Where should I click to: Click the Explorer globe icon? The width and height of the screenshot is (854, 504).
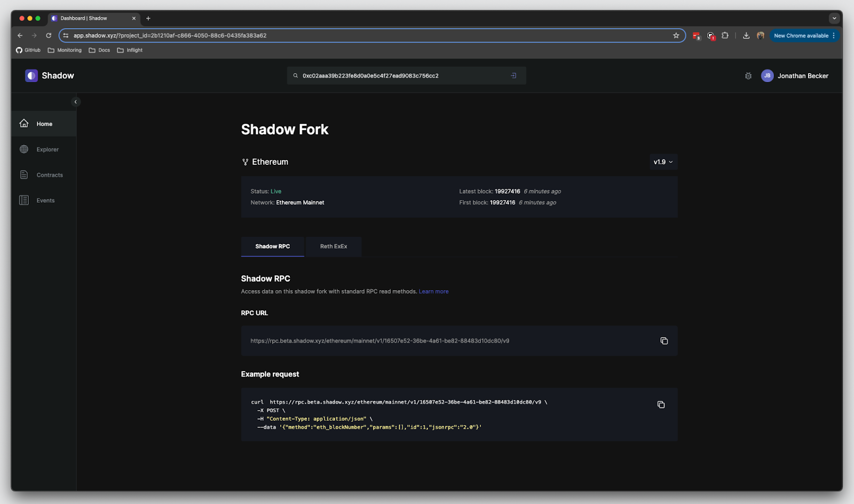tap(24, 149)
